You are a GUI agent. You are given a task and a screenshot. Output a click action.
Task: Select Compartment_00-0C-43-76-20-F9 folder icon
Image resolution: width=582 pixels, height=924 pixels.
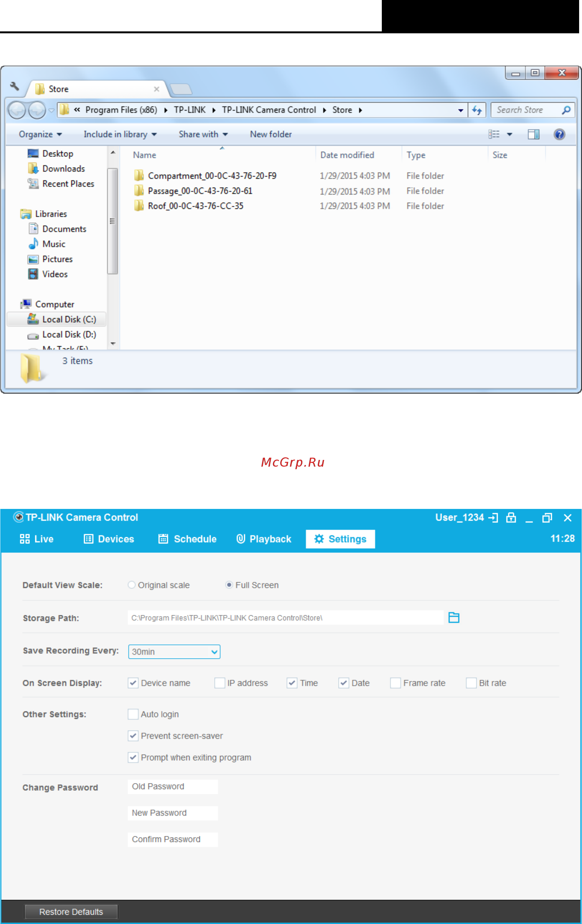[x=139, y=176]
